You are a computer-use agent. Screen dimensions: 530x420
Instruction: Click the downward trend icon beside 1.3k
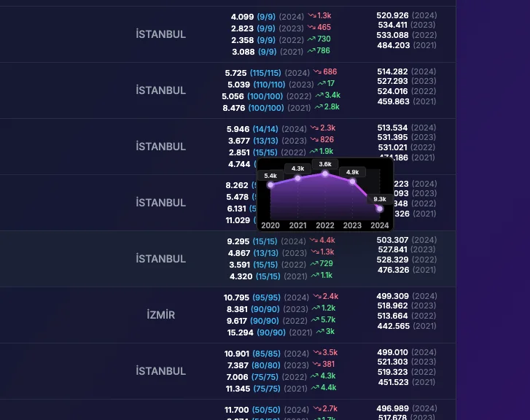tap(311, 15)
